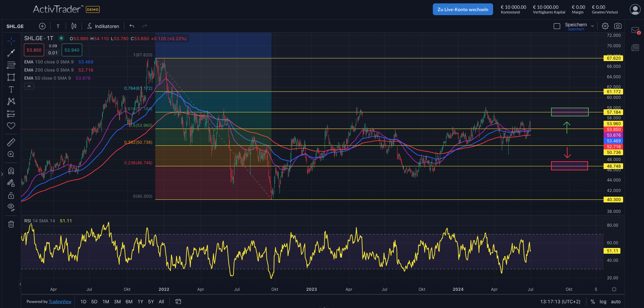Select the trend line drawing tool
Viewport: 644px width, 308px height.
[11, 53]
